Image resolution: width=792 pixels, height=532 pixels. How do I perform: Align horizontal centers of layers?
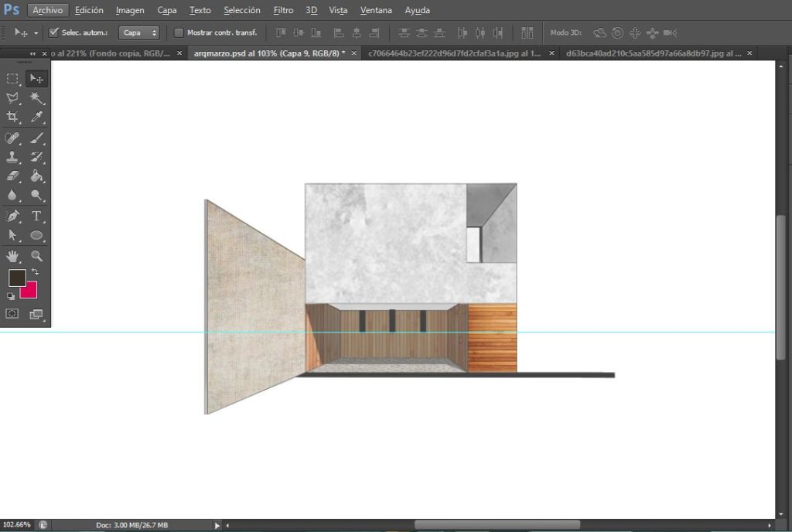(x=357, y=32)
